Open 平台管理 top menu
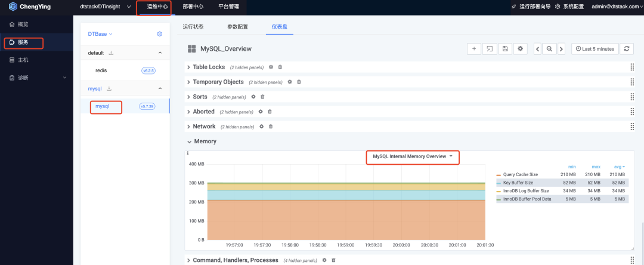 pyautogui.click(x=229, y=7)
